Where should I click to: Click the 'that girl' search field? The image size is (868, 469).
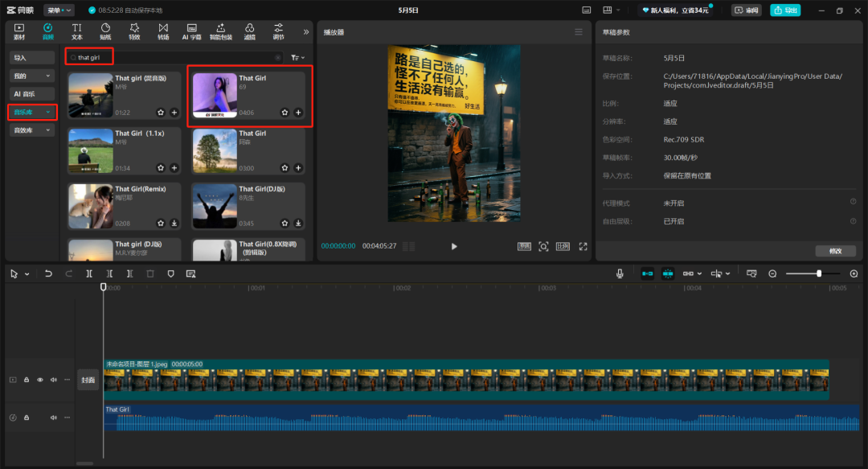coord(174,58)
